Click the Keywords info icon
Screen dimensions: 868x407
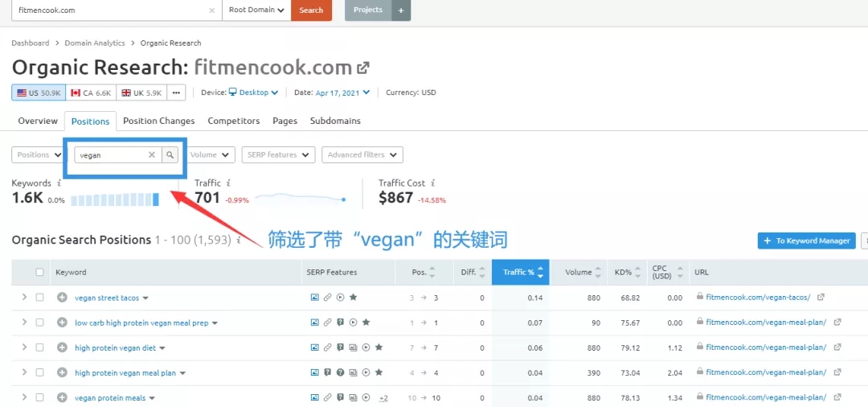click(x=59, y=183)
